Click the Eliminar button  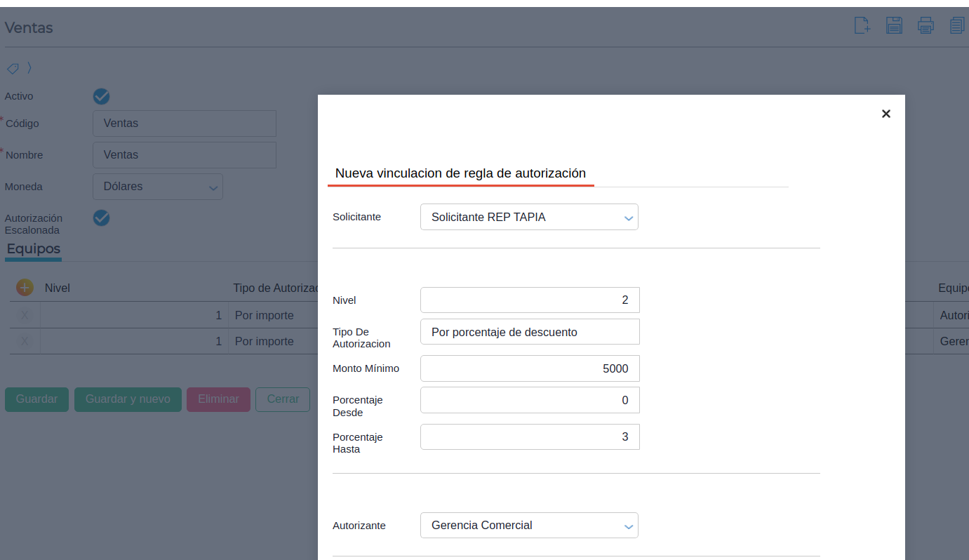[218, 399]
